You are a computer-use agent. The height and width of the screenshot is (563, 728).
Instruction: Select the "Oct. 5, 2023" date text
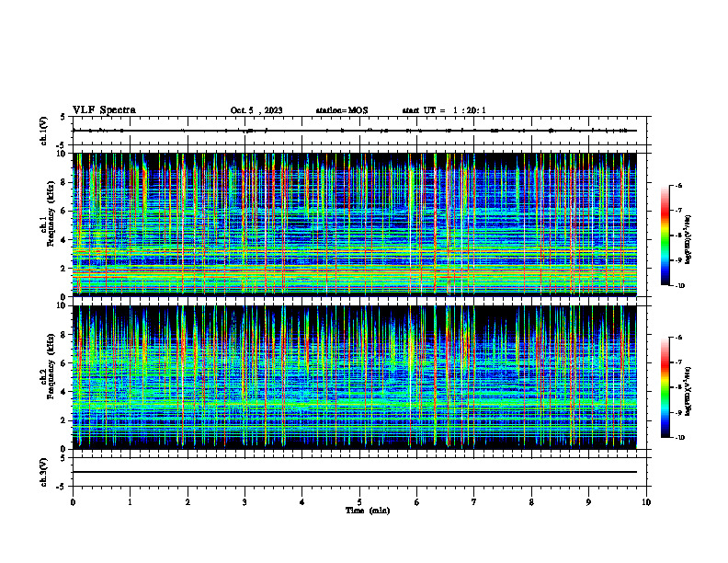tap(256, 110)
